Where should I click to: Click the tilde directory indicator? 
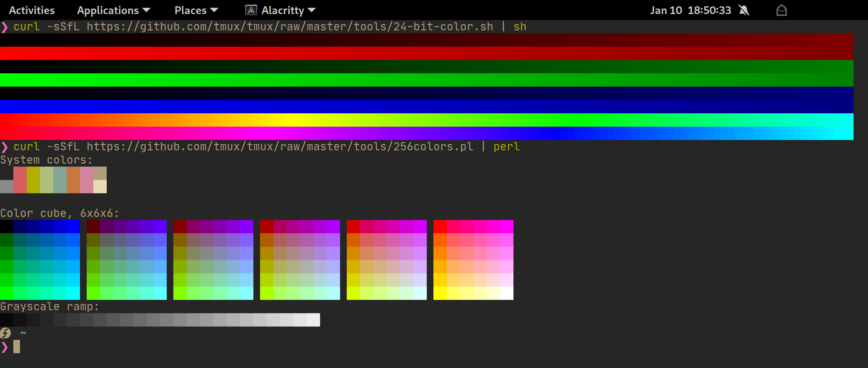coord(23,333)
